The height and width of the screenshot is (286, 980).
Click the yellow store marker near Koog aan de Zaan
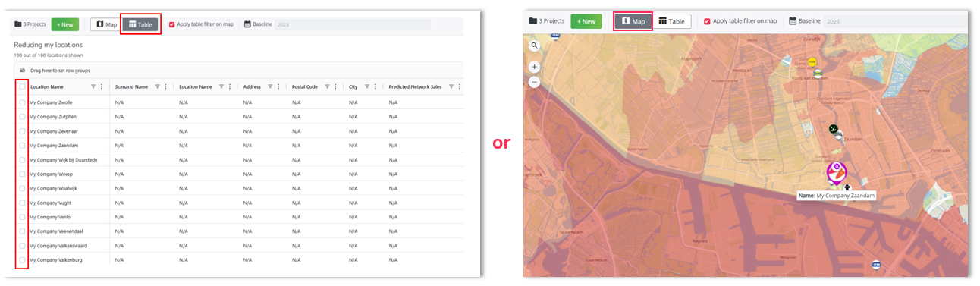[812, 62]
